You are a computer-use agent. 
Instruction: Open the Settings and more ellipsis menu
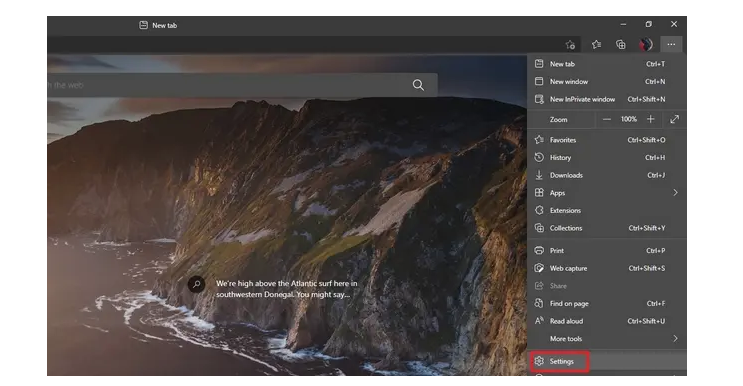[671, 45]
